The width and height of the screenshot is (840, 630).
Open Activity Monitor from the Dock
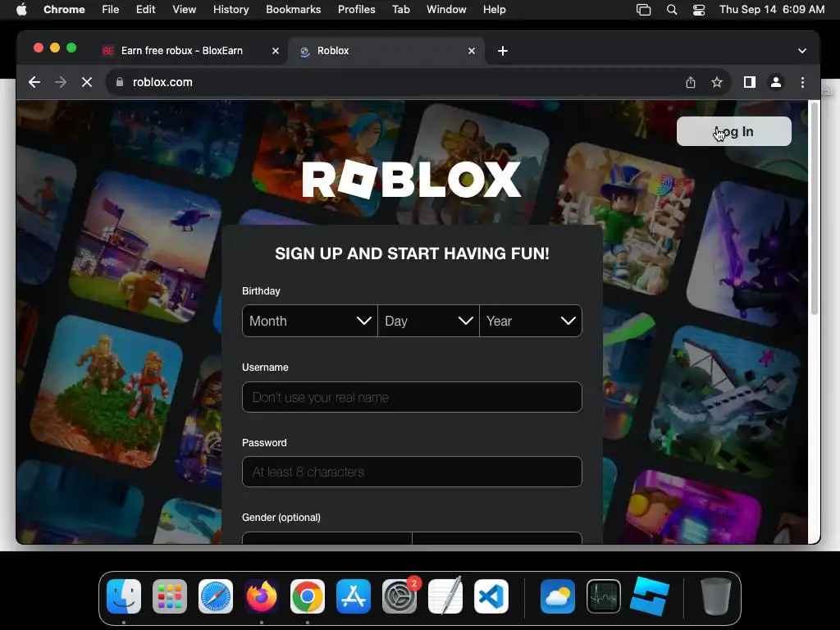tap(604, 596)
